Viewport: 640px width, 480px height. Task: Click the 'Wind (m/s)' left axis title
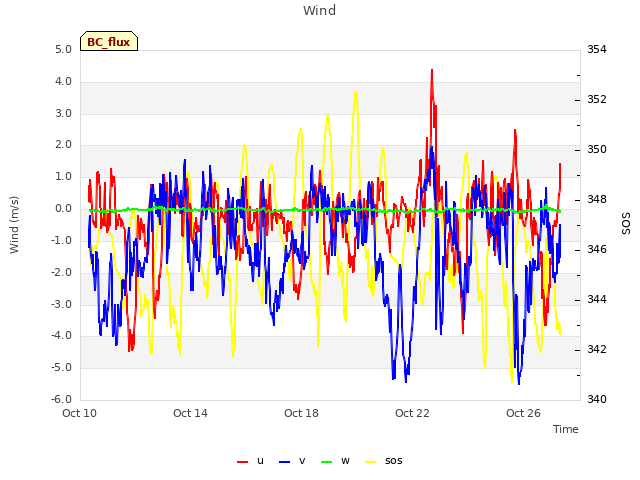coord(14,225)
